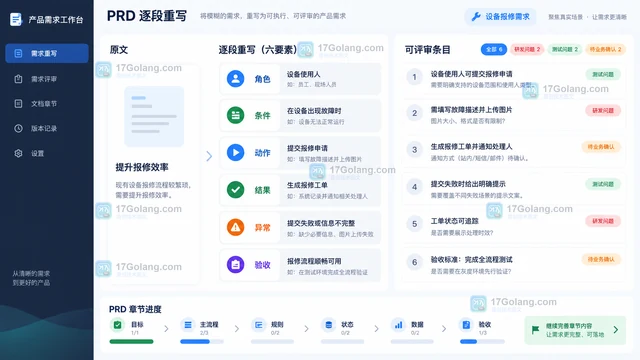Open review item 1 设备使用人可提交报修申请
This screenshot has width=640, height=360.
[x=514, y=79]
